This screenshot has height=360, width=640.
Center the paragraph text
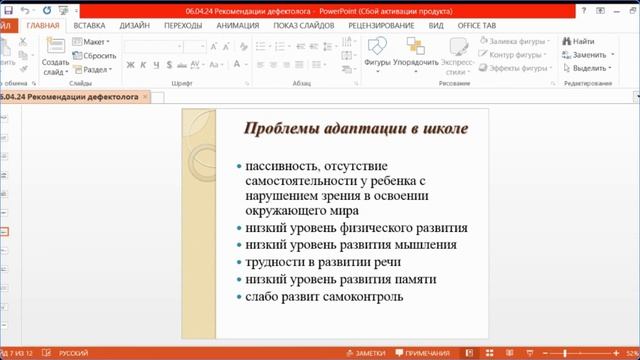[x=273, y=65]
